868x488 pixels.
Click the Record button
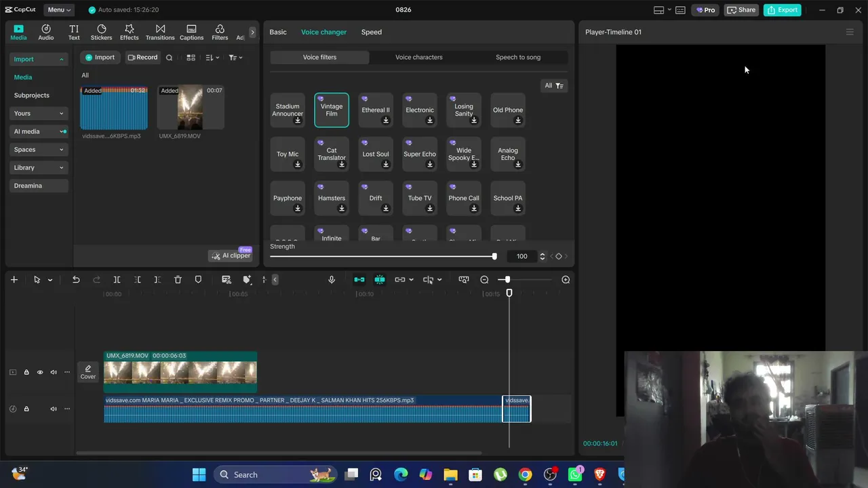142,58
